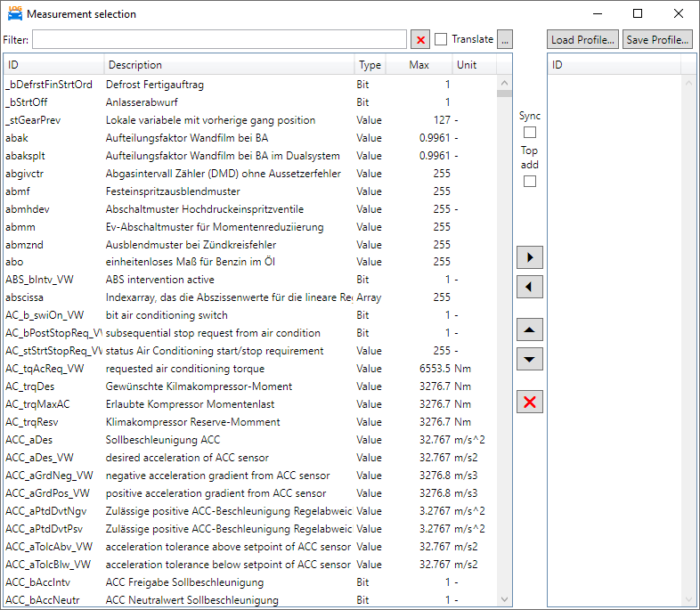
Task: Click the Measurement selection app icon in title bar
Action: point(15,14)
